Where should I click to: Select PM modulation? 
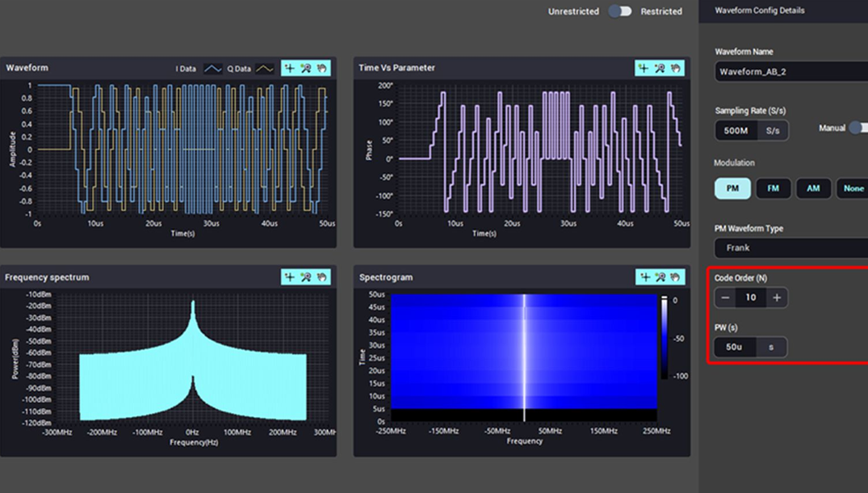[732, 188]
